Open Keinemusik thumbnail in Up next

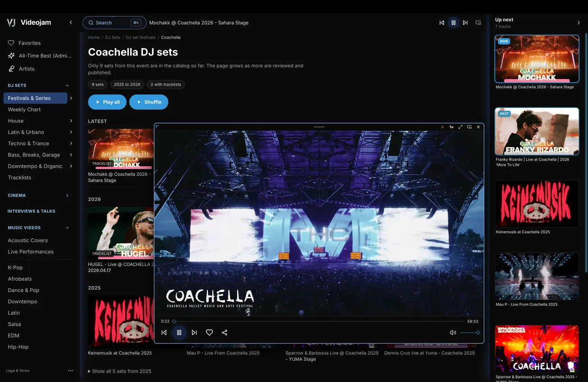tap(537, 204)
